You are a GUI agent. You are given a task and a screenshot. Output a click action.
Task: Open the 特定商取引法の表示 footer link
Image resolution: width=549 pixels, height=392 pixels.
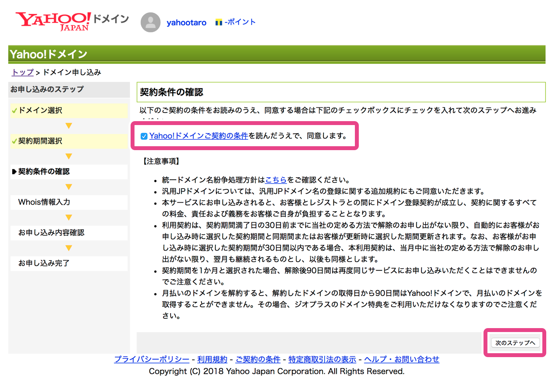click(x=322, y=359)
